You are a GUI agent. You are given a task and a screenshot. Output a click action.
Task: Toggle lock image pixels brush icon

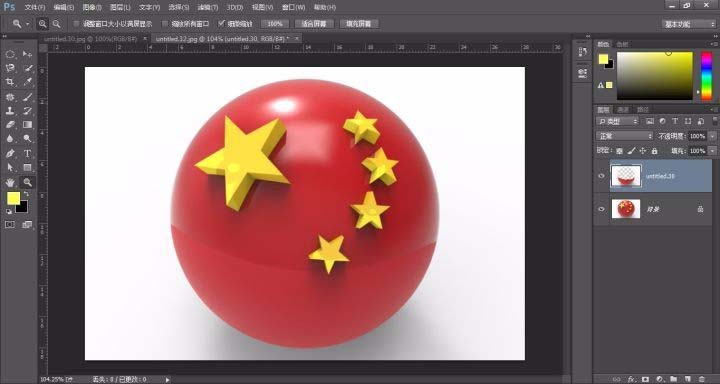pos(631,151)
